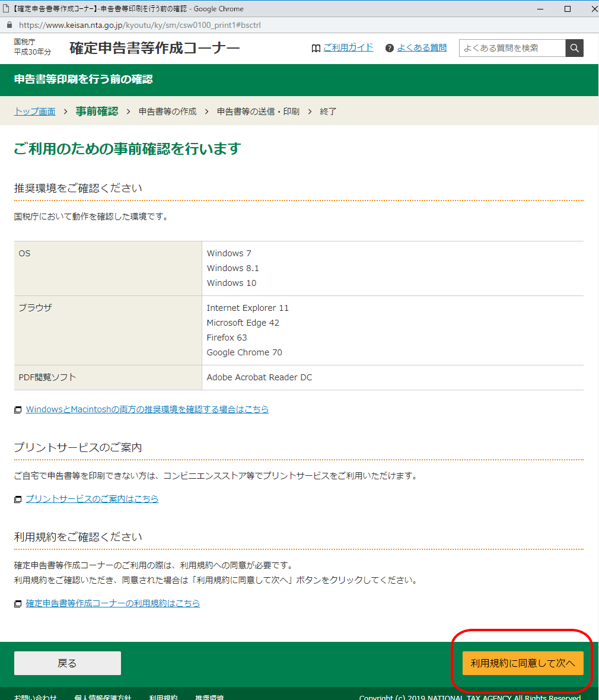This screenshot has width=599, height=700.
Task: Open 個人情報保護方針 footer link
Action: coord(103,697)
